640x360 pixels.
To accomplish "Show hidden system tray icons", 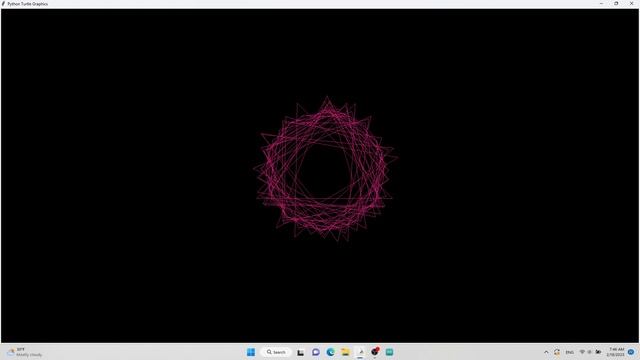I will pos(546,352).
